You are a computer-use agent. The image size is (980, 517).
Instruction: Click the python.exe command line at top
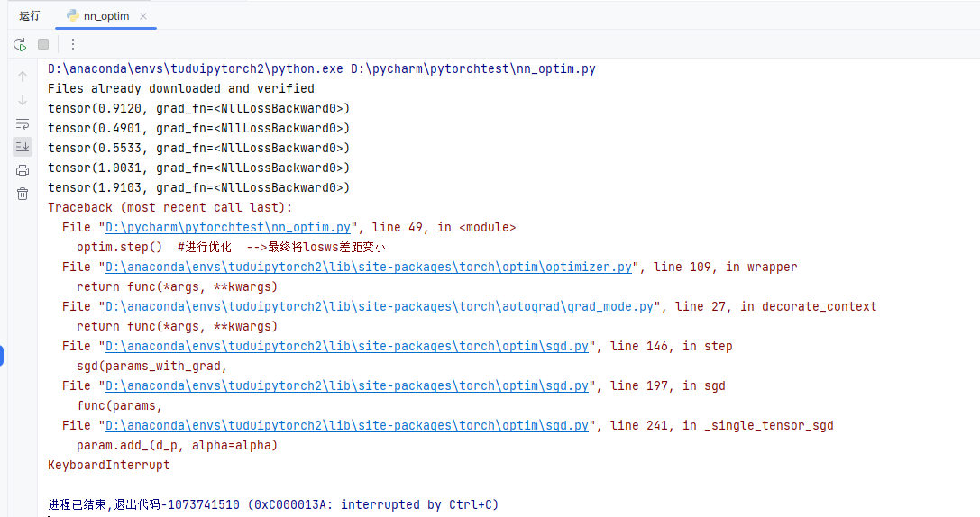pyautogui.click(x=322, y=68)
